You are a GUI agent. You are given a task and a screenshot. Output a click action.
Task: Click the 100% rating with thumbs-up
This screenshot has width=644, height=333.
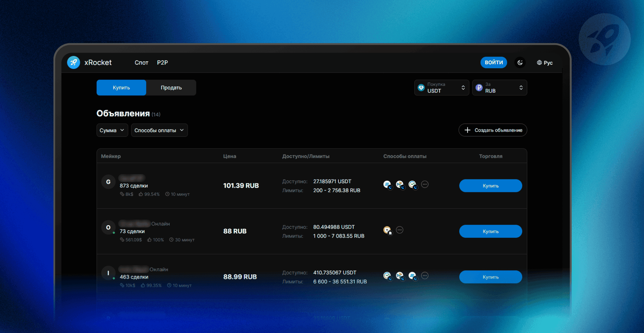(155, 240)
